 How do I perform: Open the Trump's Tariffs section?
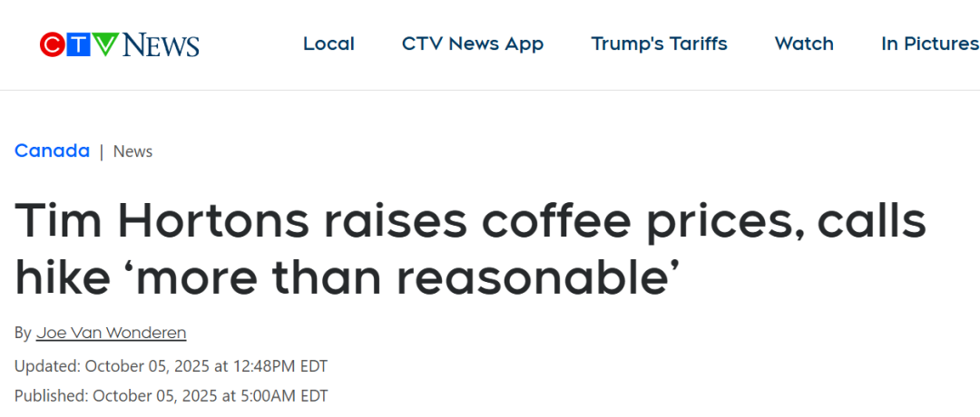659,44
